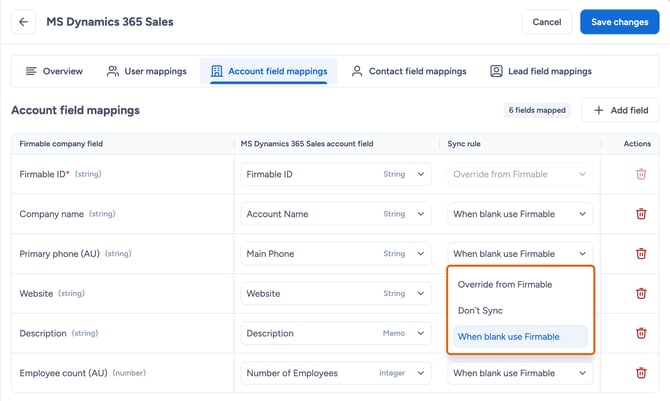Delete the Description mapping row
The width and height of the screenshot is (670, 401).
click(641, 333)
